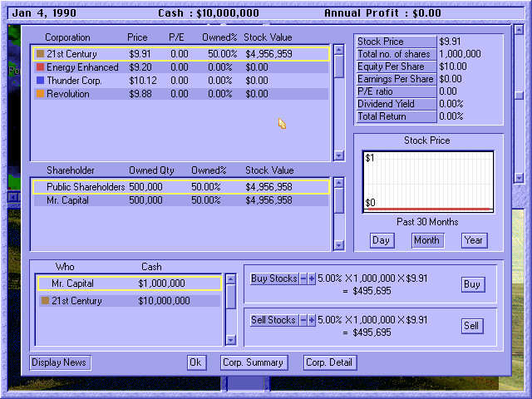Increase Sell Stocks percentage with plus
The height and width of the screenshot is (399, 532).
point(312,320)
